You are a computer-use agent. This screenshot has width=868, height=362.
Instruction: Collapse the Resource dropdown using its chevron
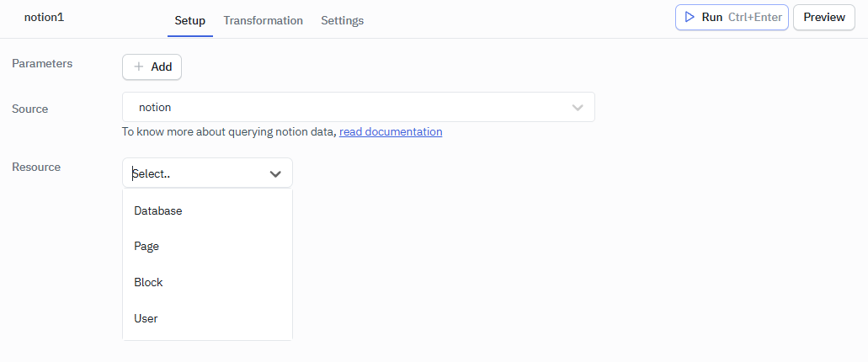coord(275,174)
